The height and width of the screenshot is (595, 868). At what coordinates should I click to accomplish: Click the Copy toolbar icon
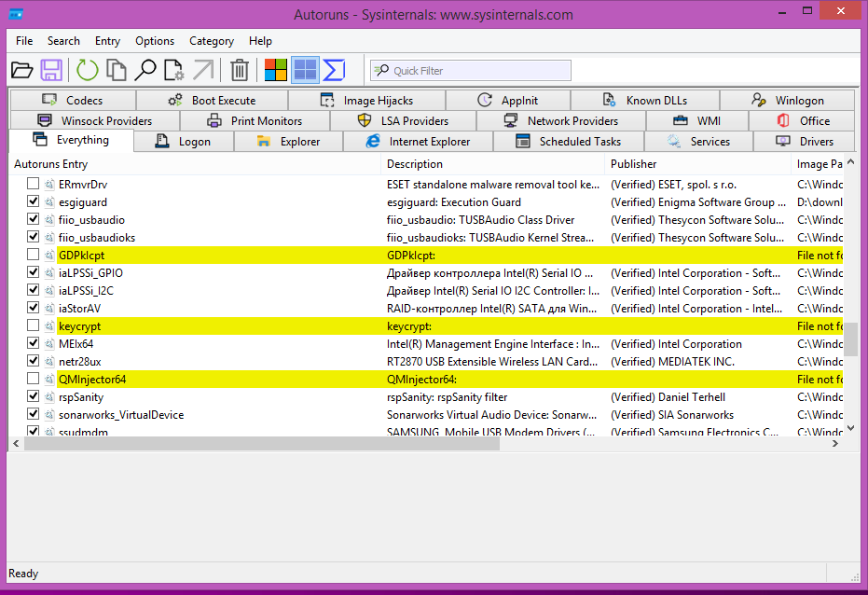[x=117, y=70]
